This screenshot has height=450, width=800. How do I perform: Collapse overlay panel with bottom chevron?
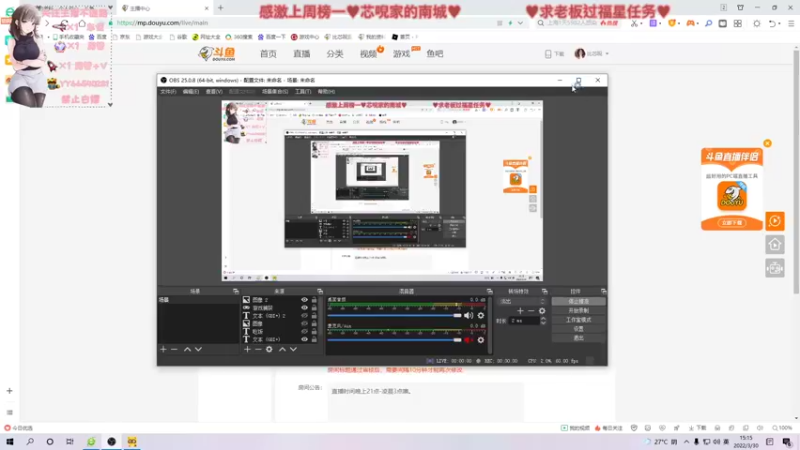(x=110, y=105)
